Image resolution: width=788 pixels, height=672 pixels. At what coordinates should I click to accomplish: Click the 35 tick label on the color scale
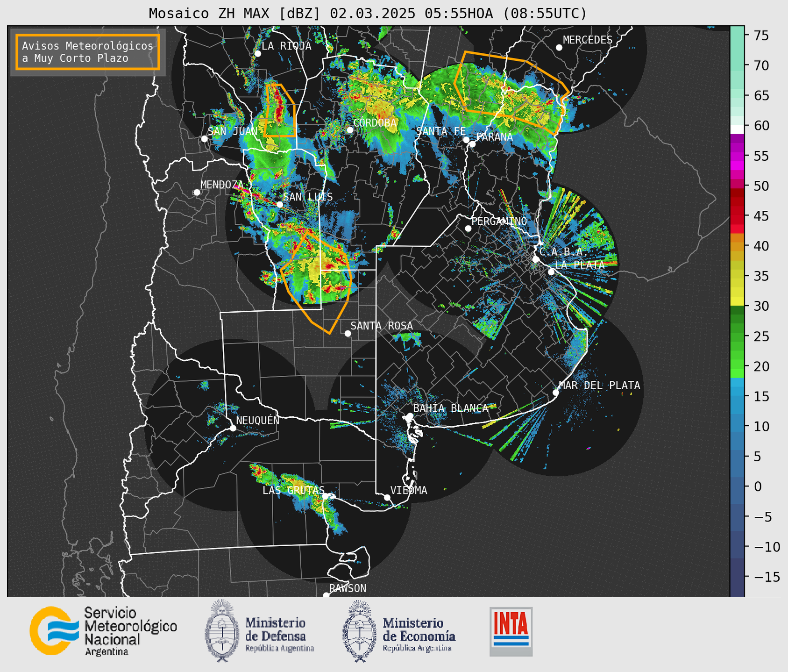click(761, 276)
